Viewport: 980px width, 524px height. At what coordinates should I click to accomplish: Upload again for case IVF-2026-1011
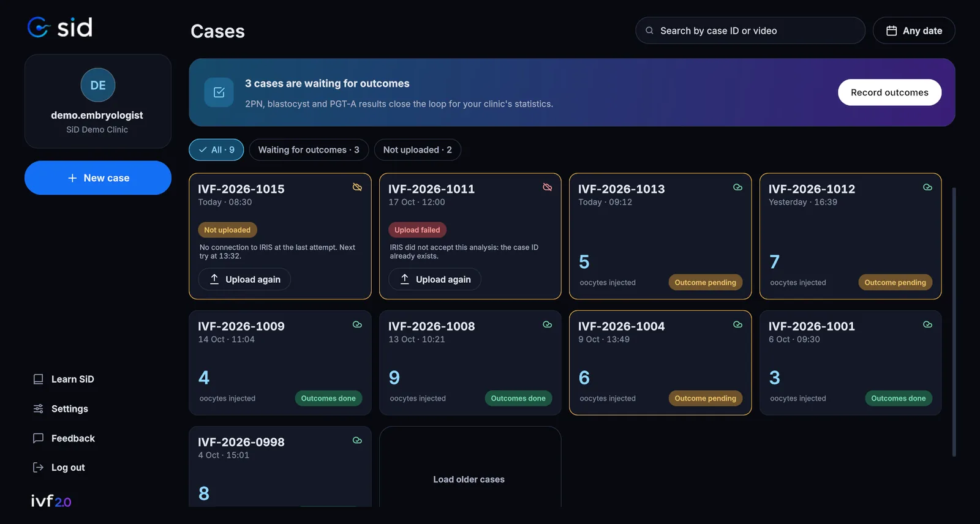coord(435,279)
